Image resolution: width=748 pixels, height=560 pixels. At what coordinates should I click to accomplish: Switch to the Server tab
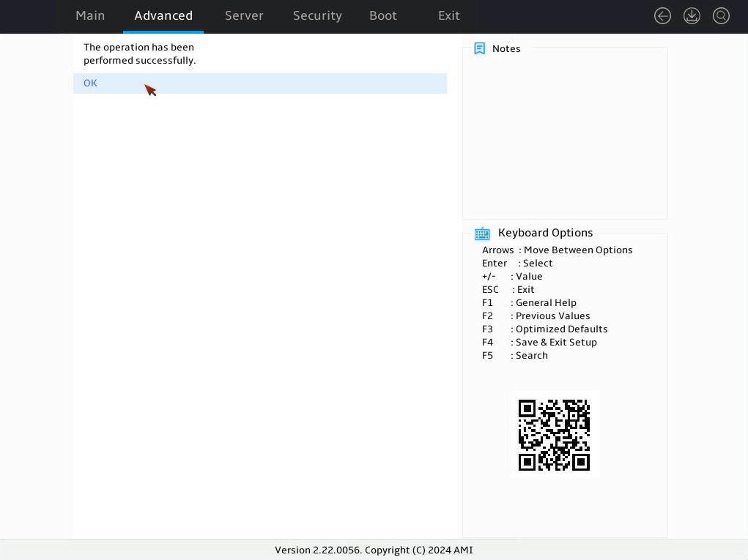pyautogui.click(x=244, y=15)
